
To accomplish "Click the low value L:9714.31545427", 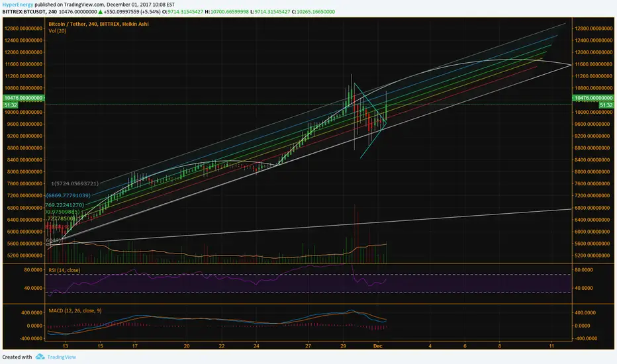I will pyautogui.click(x=270, y=12).
